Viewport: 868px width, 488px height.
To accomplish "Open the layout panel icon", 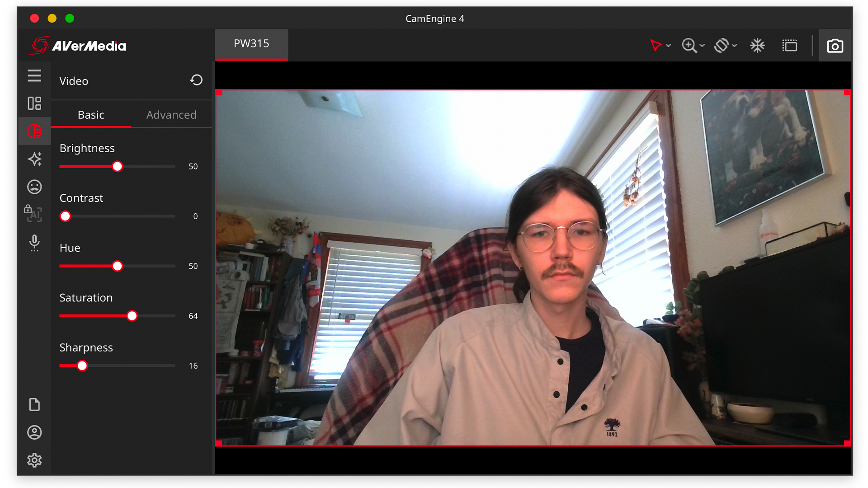I will point(34,103).
